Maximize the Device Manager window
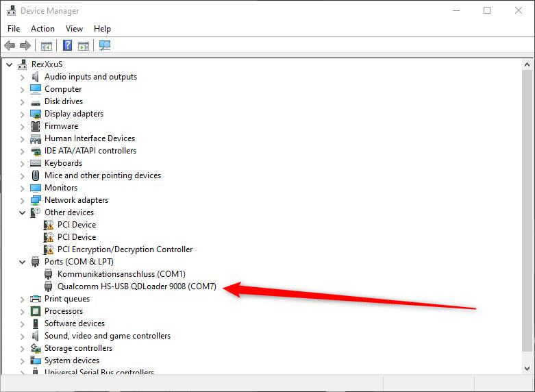 [487, 10]
